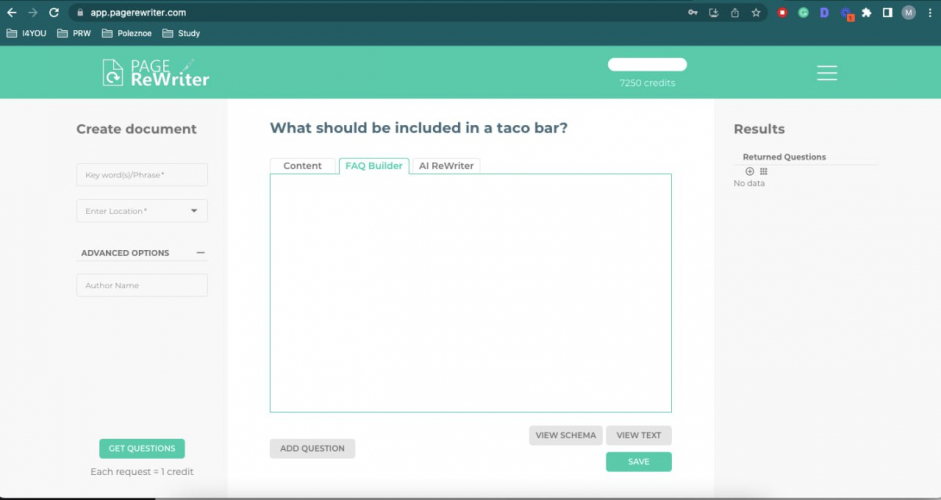Bookmark this page with the star icon
This screenshot has width=941, height=500.
756,13
